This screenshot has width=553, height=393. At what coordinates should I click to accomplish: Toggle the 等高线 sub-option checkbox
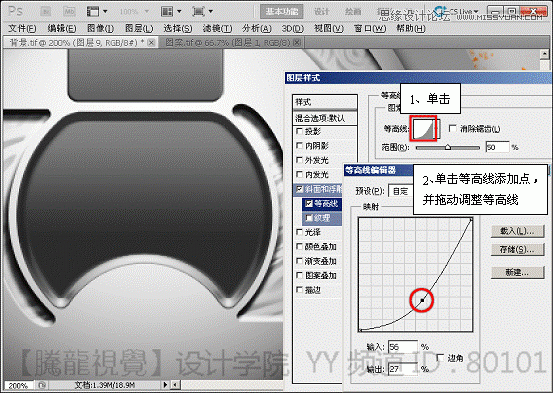309,204
